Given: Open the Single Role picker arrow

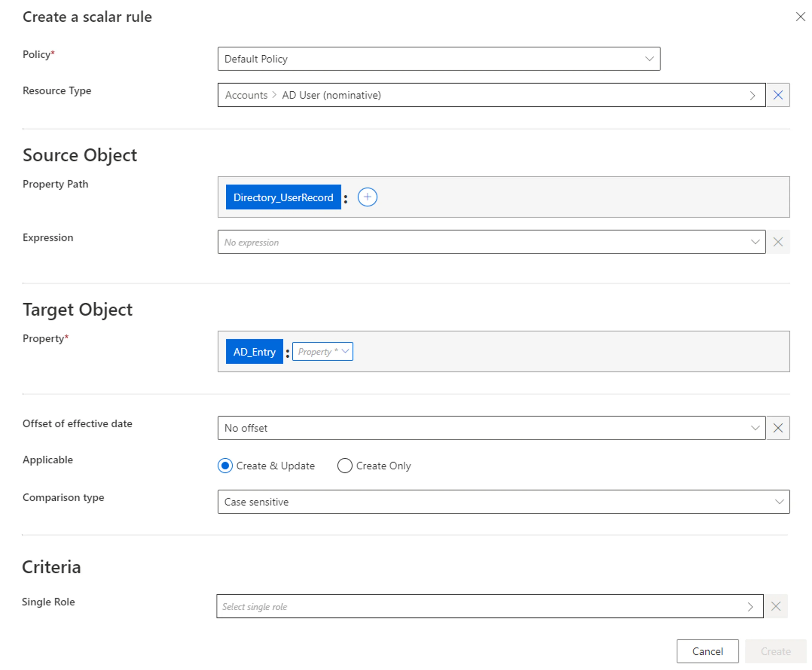Looking at the screenshot, I should [750, 607].
